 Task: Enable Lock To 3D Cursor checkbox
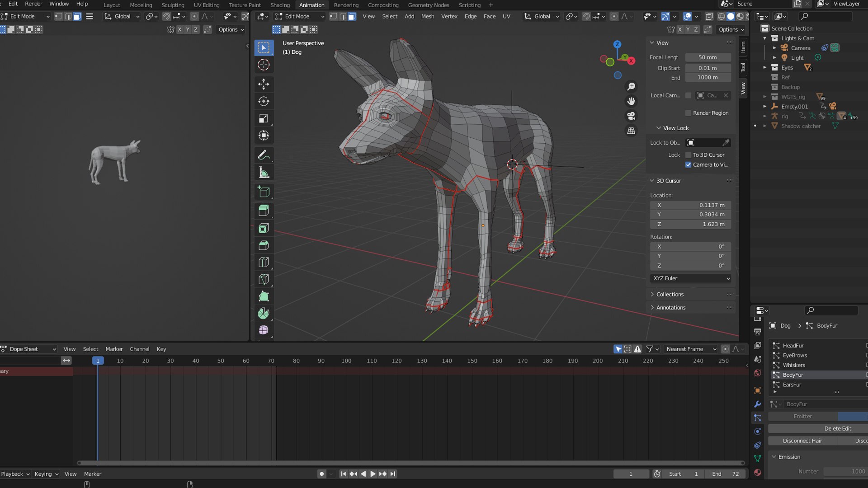tap(688, 155)
